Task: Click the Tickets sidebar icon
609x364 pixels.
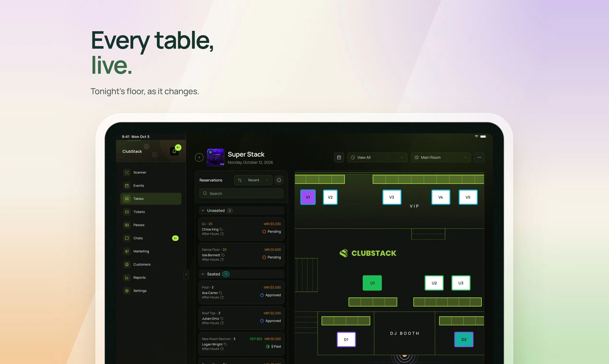Action: click(127, 212)
